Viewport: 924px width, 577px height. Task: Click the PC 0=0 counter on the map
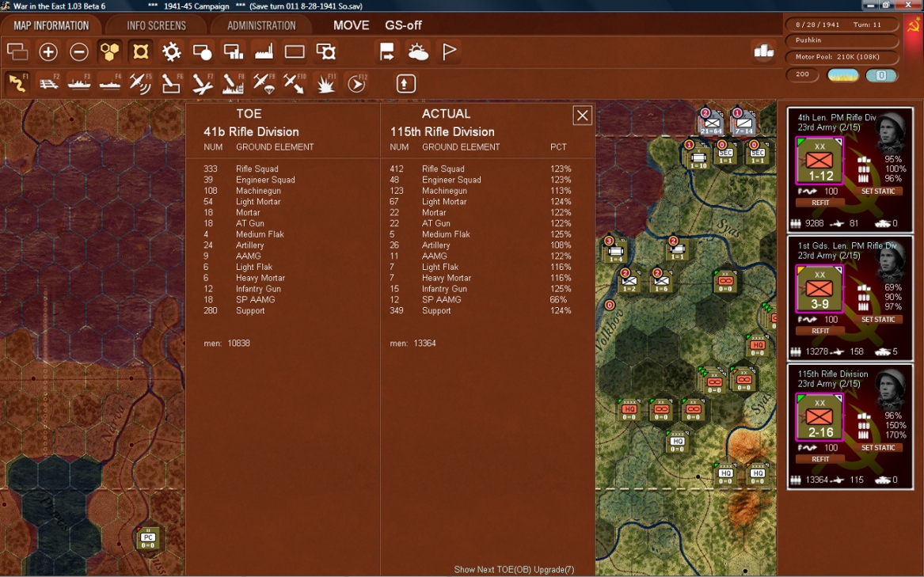148,539
